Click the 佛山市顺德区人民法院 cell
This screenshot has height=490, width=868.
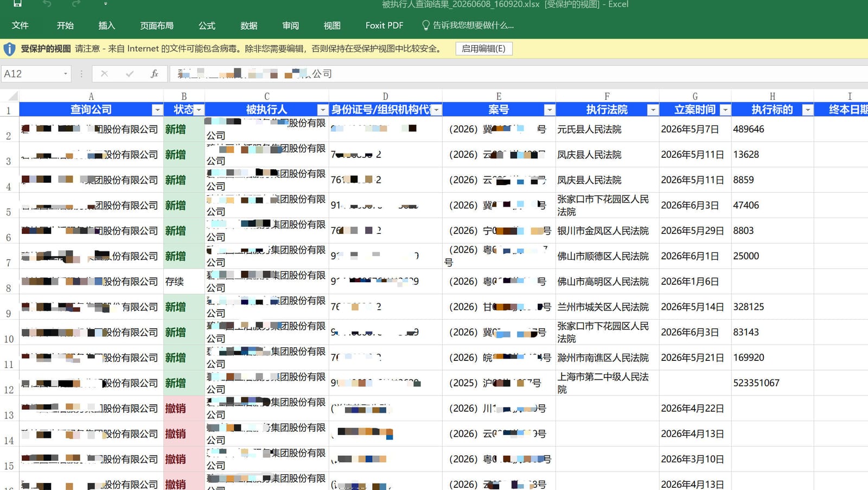[607, 256]
